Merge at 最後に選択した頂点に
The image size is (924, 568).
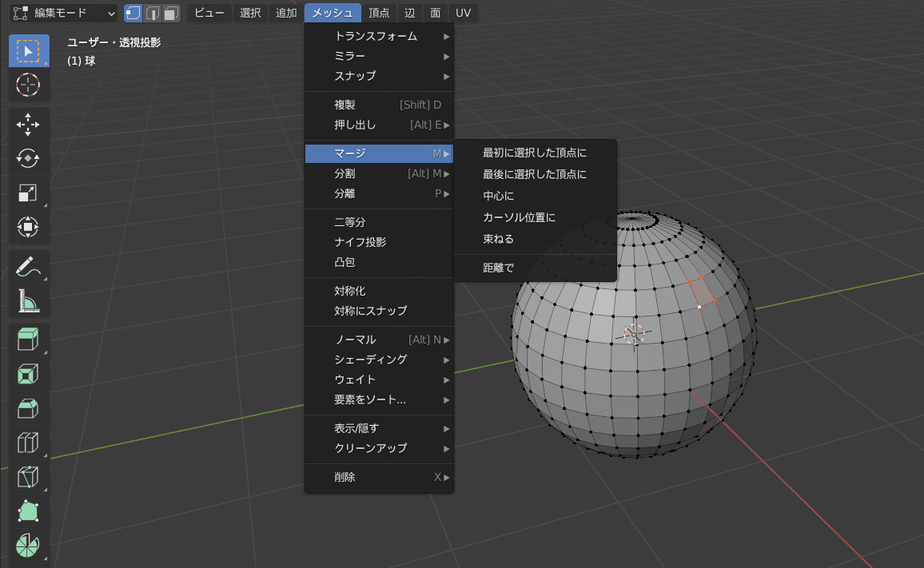(x=535, y=175)
